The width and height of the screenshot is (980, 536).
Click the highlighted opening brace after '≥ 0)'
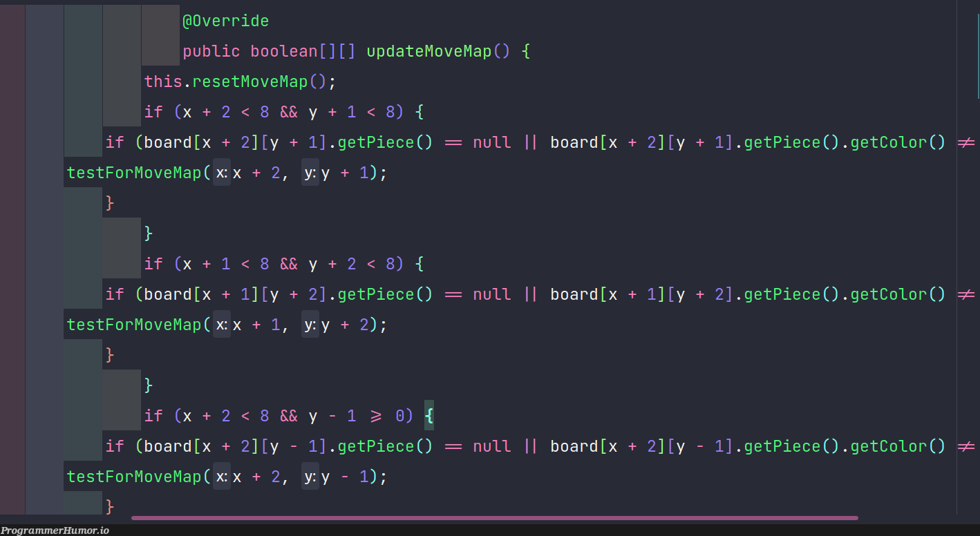[429, 416]
